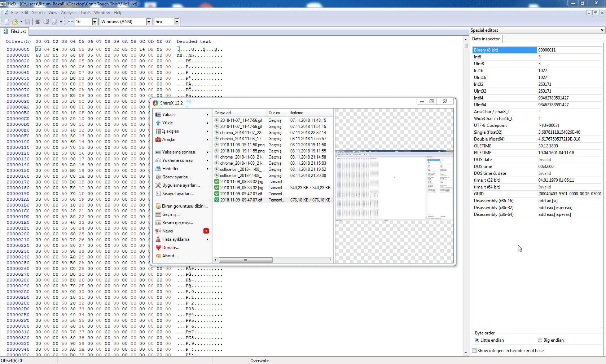Click the Open file folder icon

(15, 22)
